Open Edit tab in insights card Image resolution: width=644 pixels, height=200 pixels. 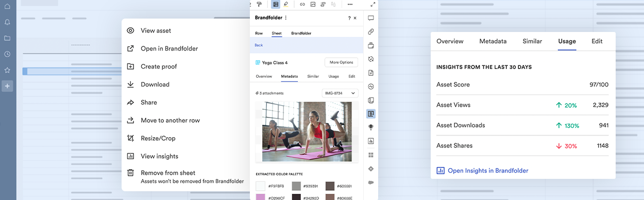597,41
